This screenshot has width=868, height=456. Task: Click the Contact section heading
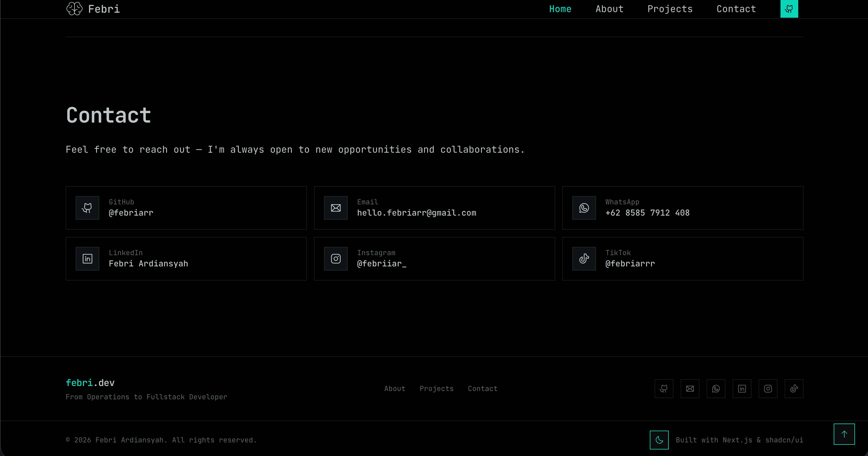point(108,115)
